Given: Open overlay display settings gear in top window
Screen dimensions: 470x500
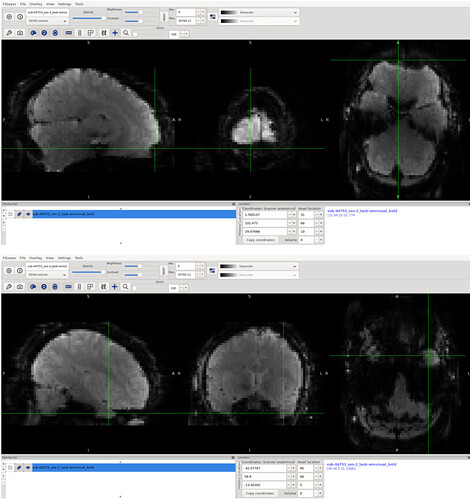Looking at the screenshot, I should (9, 17).
